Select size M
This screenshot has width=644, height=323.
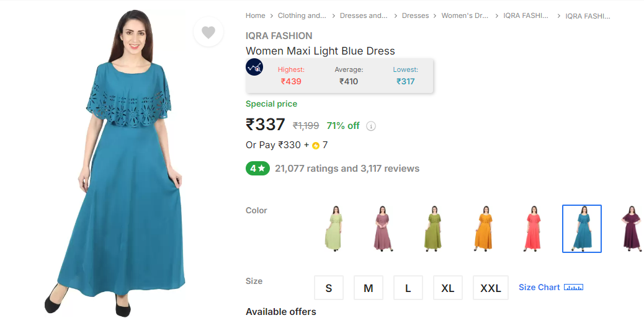(x=369, y=288)
